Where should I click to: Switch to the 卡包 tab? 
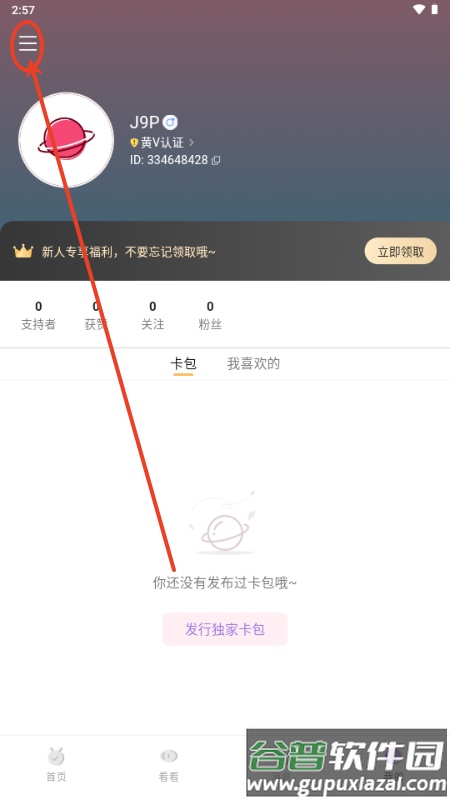(183, 364)
